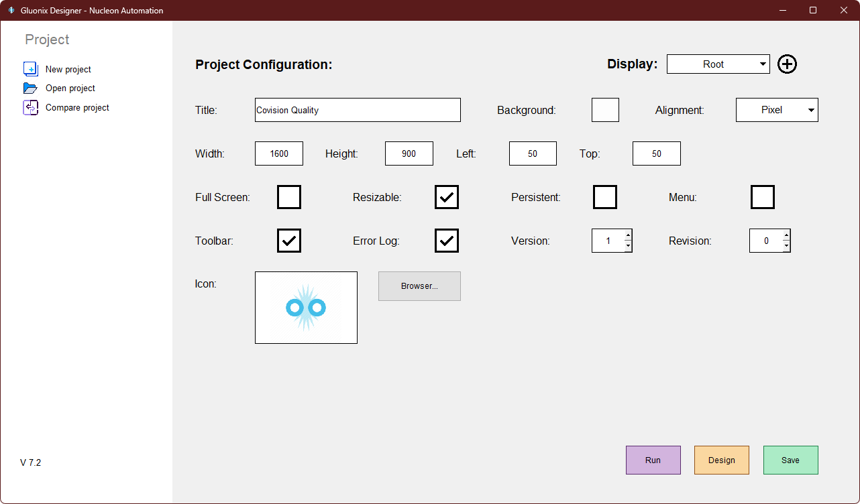Uncheck the Toolbar checkbox
This screenshot has height=504, width=860.
289,241
